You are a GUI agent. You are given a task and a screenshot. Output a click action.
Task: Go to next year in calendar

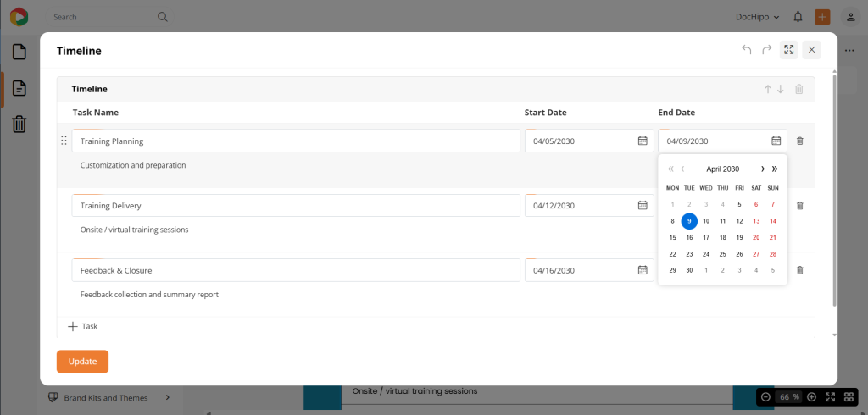(x=775, y=169)
